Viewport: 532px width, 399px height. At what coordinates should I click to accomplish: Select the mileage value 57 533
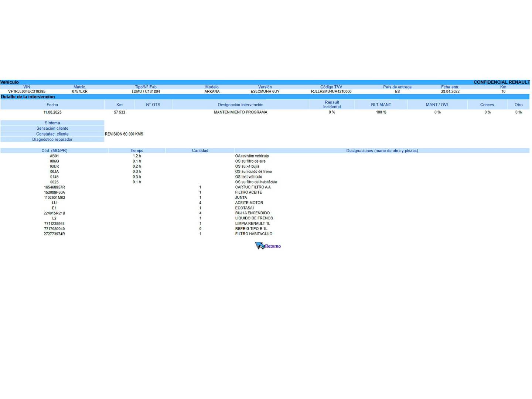coord(120,112)
